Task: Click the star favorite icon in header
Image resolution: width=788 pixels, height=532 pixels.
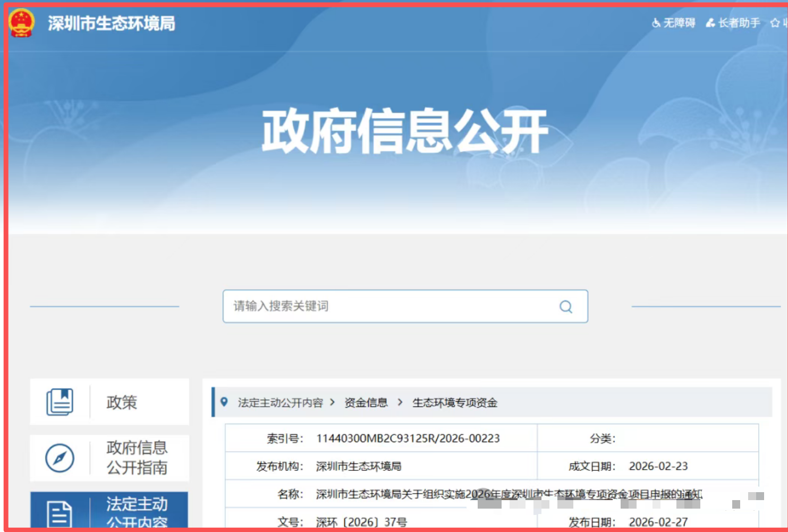Action: tap(775, 23)
